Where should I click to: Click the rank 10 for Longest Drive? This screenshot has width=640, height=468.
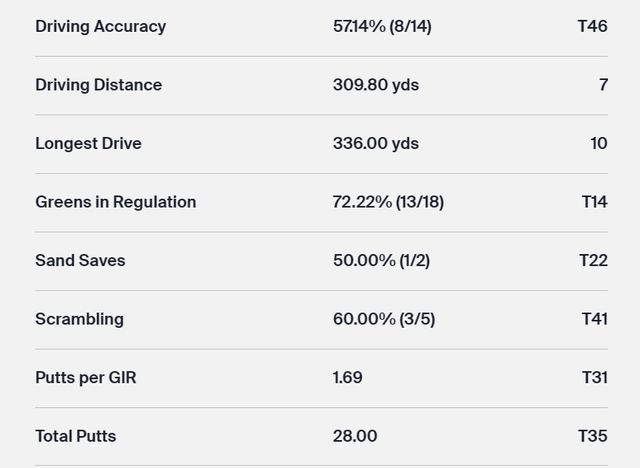[x=598, y=143]
